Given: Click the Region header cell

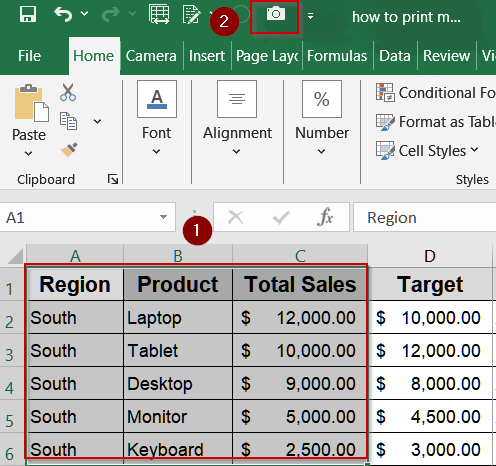Looking at the screenshot, I should 75,284.
